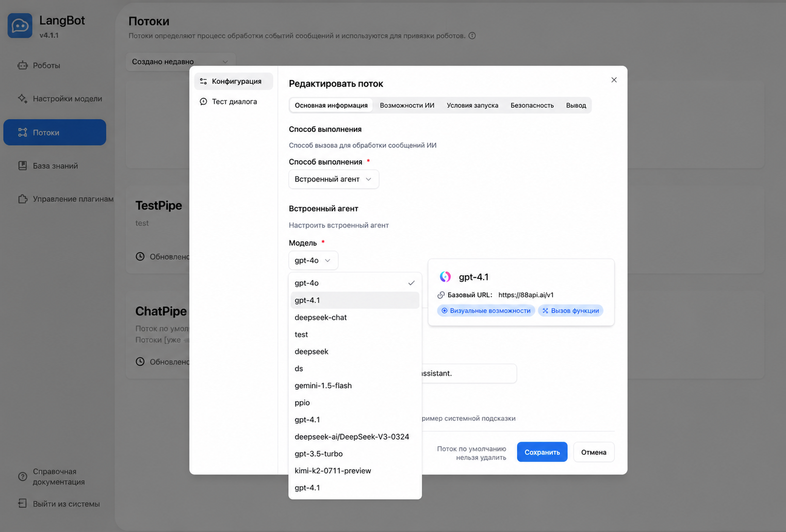The width and height of the screenshot is (786, 532).
Task: Select the Основная информация tab
Action: (331, 105)
